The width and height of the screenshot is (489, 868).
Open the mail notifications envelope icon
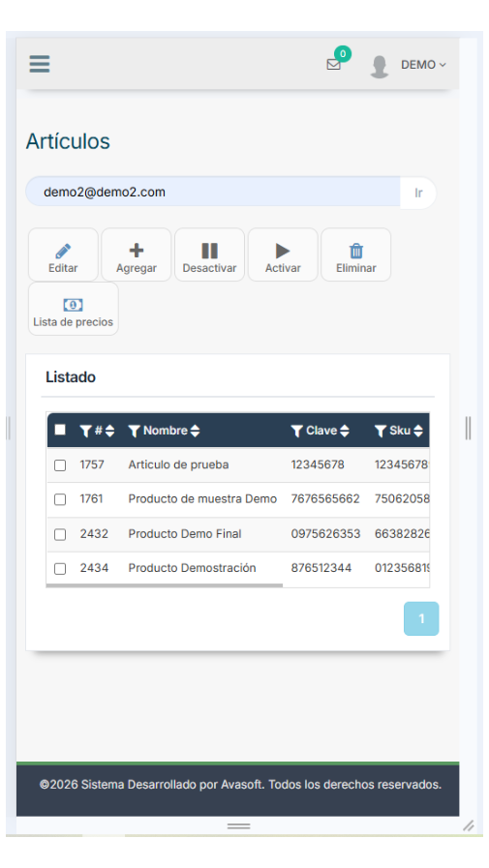point(333,65)
